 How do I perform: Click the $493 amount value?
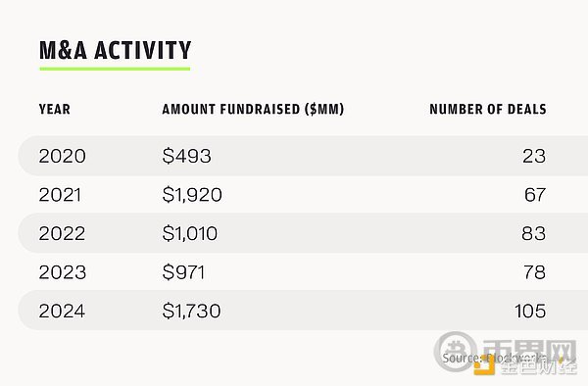click(187, 156)
